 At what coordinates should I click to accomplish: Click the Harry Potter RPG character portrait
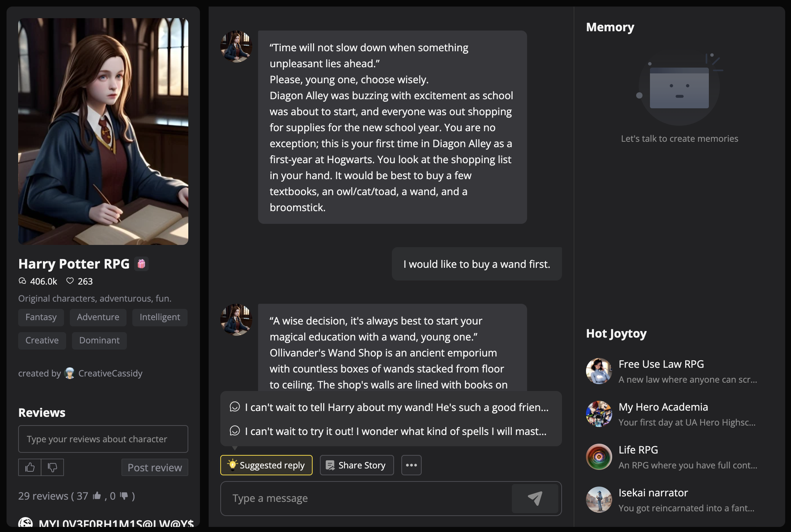(x=103, y=132)
